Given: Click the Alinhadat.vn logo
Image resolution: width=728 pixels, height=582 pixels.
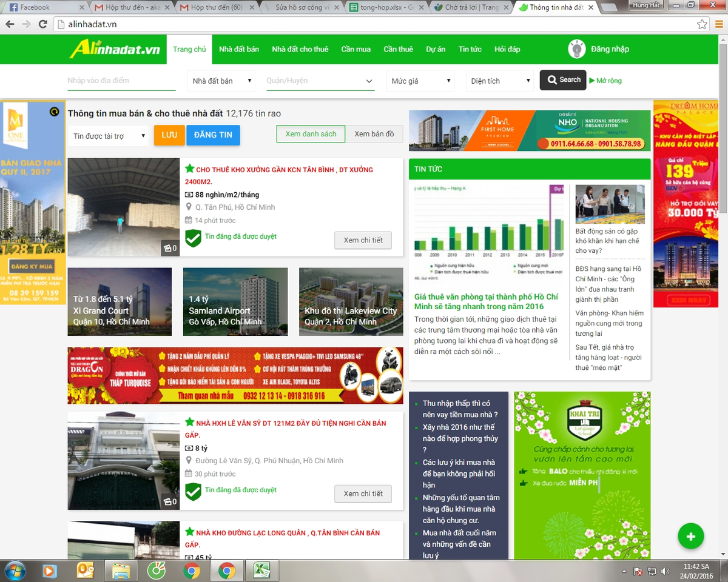Looking at the screenshot, I should point(115,49).
